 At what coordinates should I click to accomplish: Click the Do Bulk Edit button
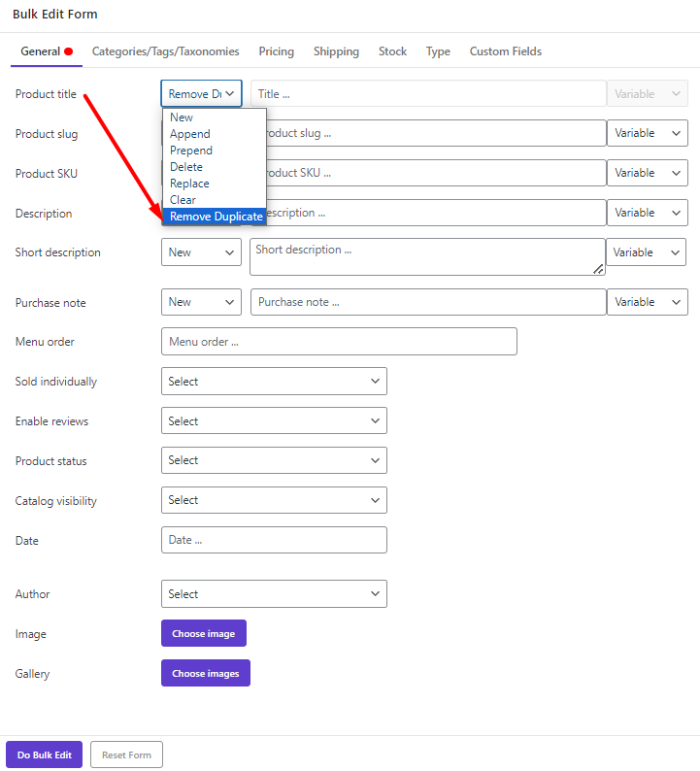[x=45, y=754]
